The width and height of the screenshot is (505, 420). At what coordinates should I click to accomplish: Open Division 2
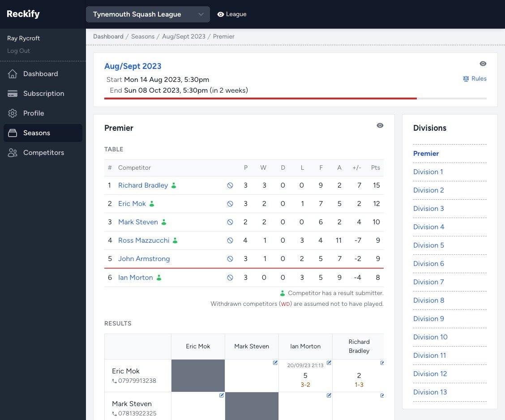coord(428,190)
